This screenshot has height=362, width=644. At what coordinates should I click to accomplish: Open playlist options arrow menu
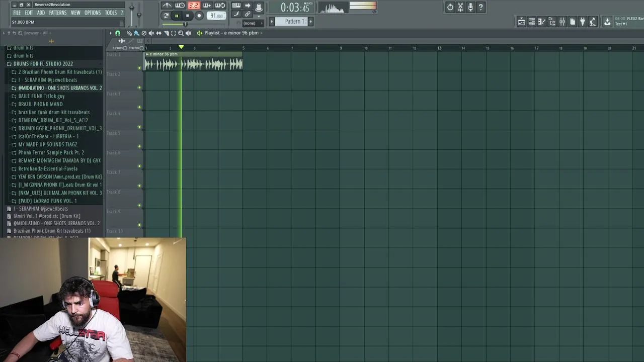[x=110, y=33]
